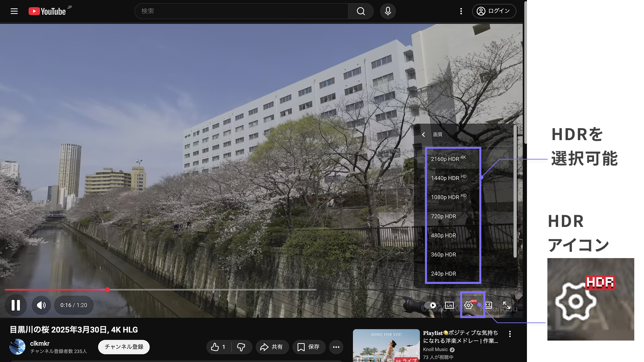This screenshot has height=362, width=644.
Task: Open the hamburger guide menu
Action: pos(14,11)
